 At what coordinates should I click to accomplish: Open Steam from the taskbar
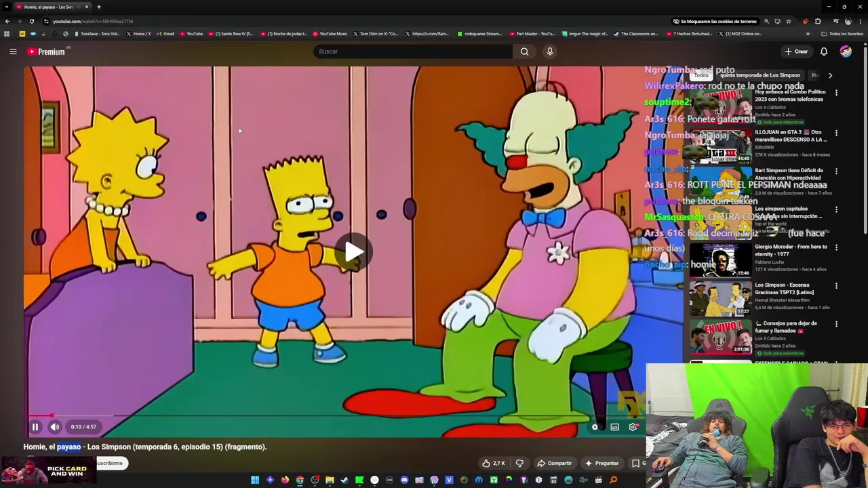click(x=344, y=480)
